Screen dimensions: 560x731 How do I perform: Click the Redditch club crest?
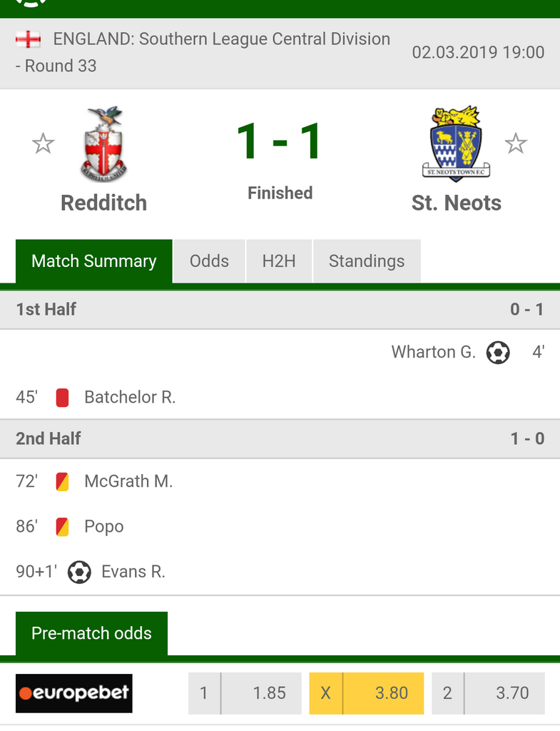pos(104,144)
